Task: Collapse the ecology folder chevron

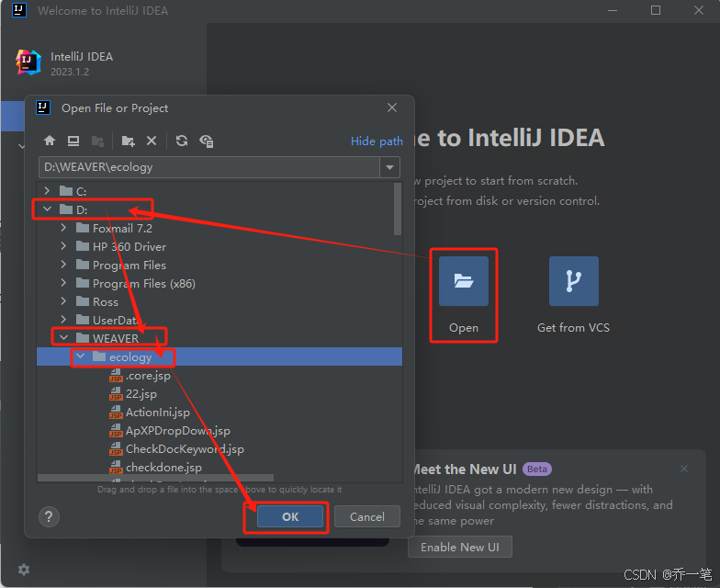Action: (80, 356)
